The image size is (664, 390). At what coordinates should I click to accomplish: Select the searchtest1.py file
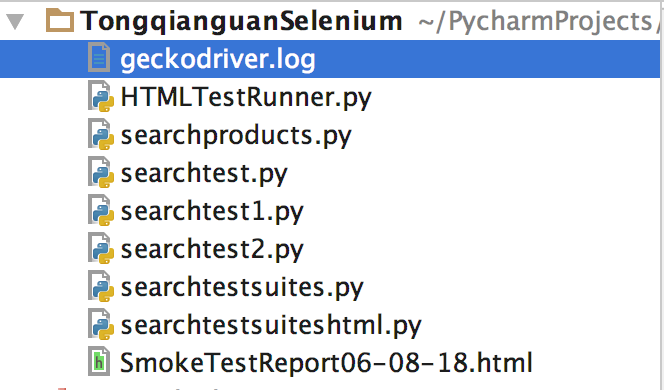pos(212,212)
